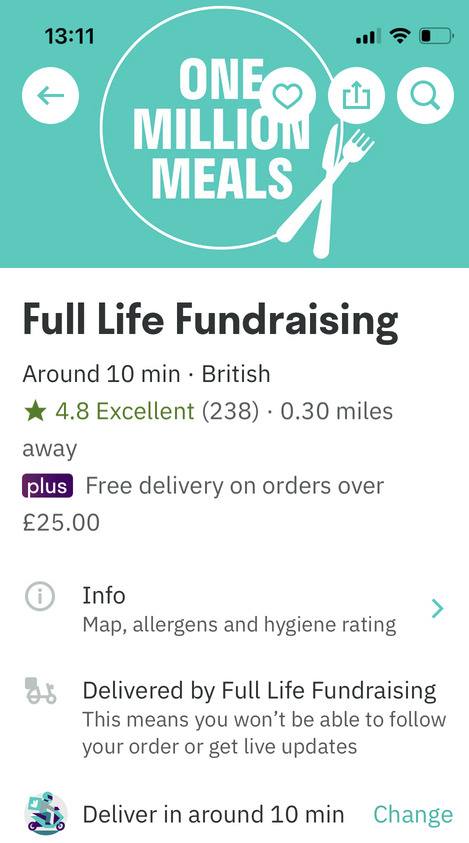This screenshot has width=469, height=843.
Task: Tap the purple plus badge
Action: coord(47,486)
